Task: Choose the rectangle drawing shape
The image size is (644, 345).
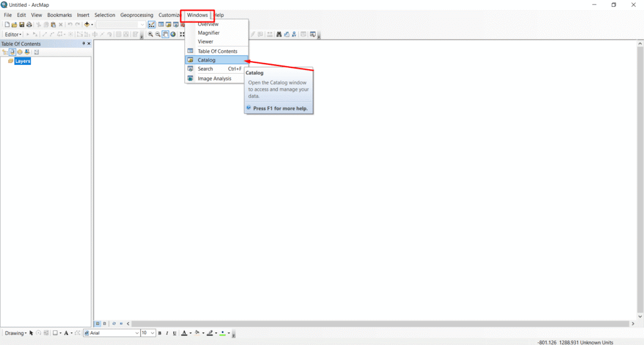Action: [55, 333]
